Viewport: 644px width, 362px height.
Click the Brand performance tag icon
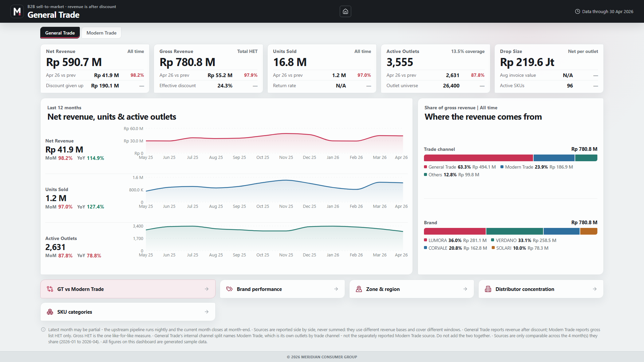pos(229,289)
